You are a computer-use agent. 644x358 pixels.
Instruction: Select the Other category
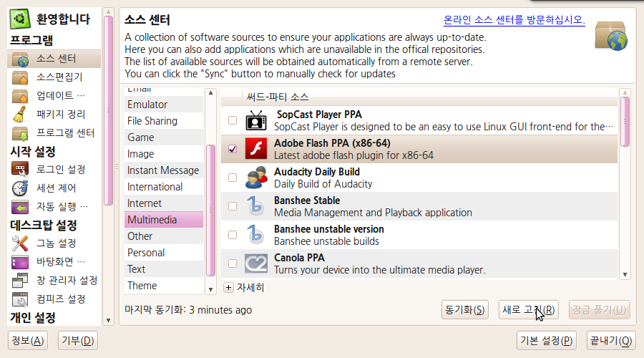pos(164,236)
